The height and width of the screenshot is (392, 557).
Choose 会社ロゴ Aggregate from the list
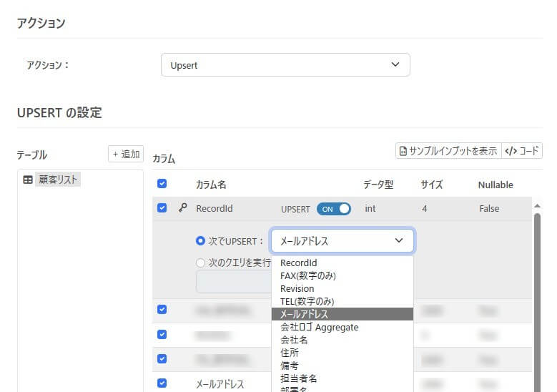point(342,327)
